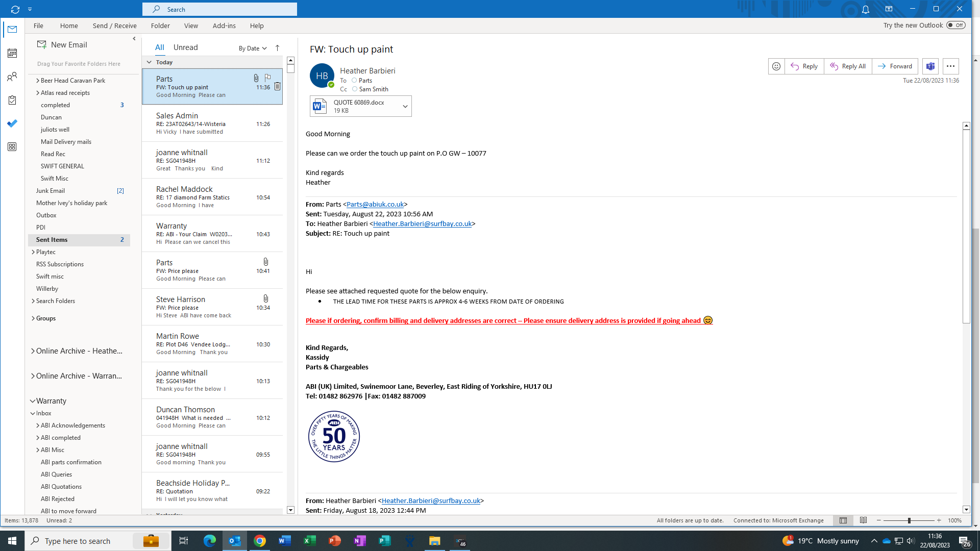
Task: Reverse sort order arrow in list
Action: (x=277, y=48)
